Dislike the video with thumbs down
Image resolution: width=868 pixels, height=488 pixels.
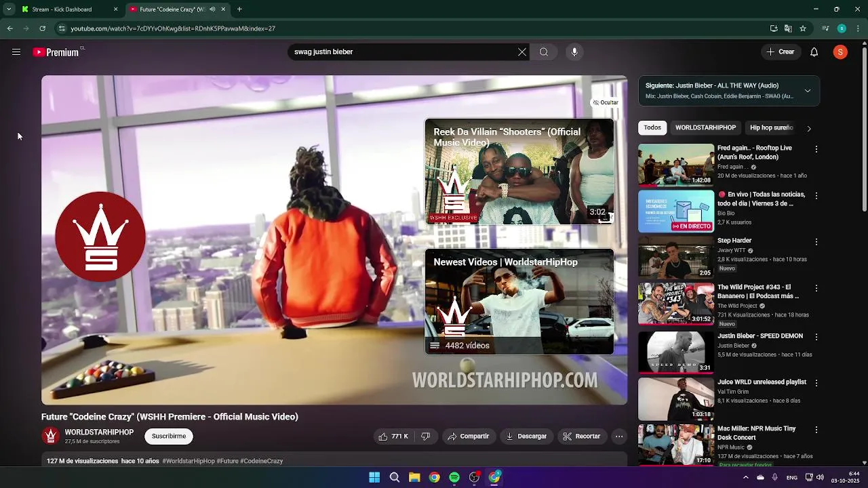pos(426,436)
